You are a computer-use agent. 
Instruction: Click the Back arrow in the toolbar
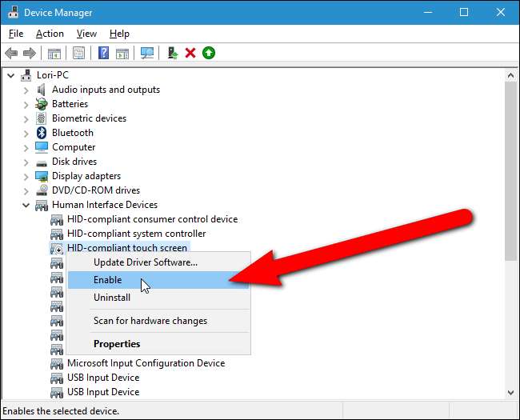coord(12,53)
